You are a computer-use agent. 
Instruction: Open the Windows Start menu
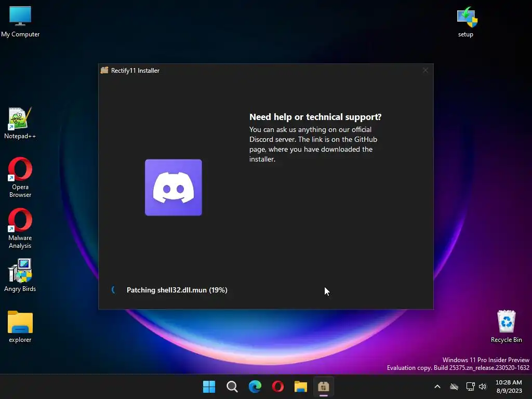(209, 387)
